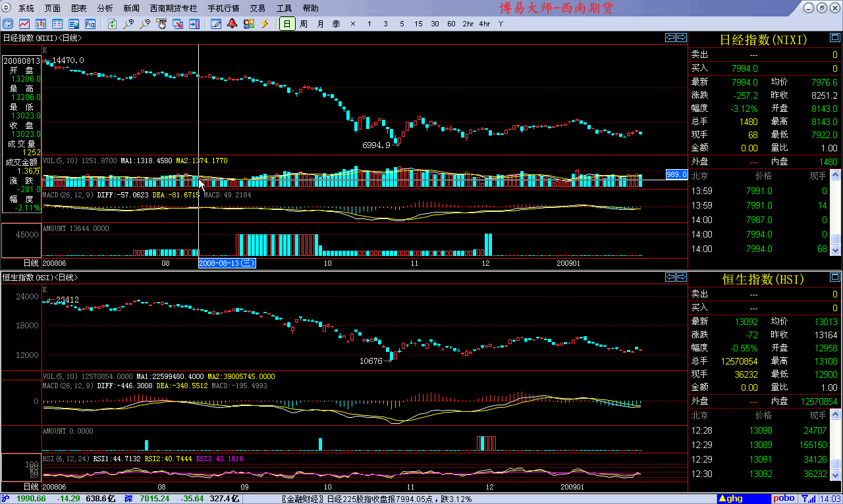843x504 pixels.
Task: Click the green refresh toolbar icon
Action: click(x=113, y=24)
